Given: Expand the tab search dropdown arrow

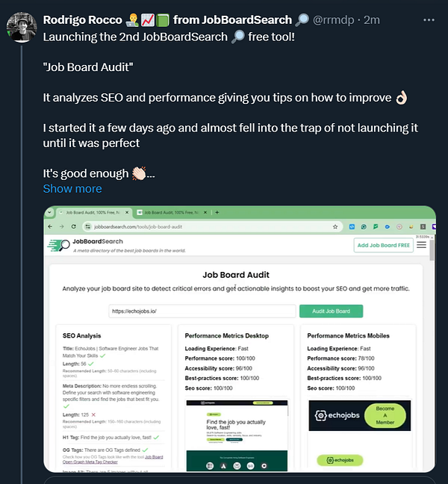Looking at the screenshot, I should [49, 212].
